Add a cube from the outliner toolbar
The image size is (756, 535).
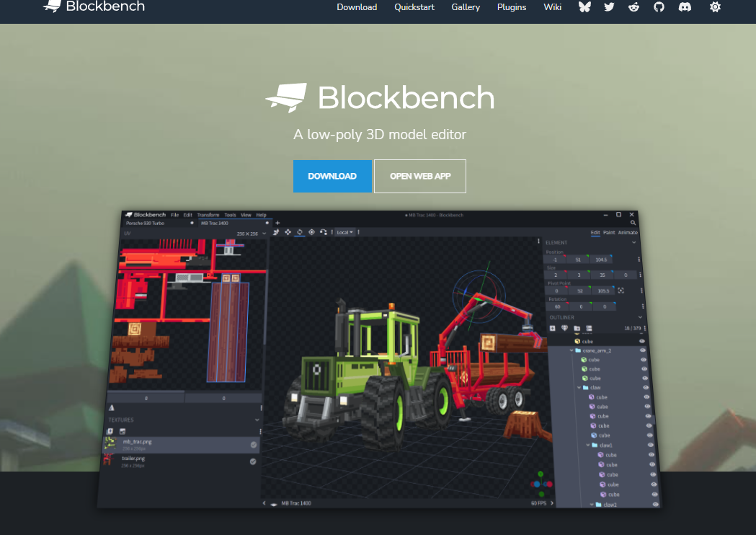(x=553, y=329)
